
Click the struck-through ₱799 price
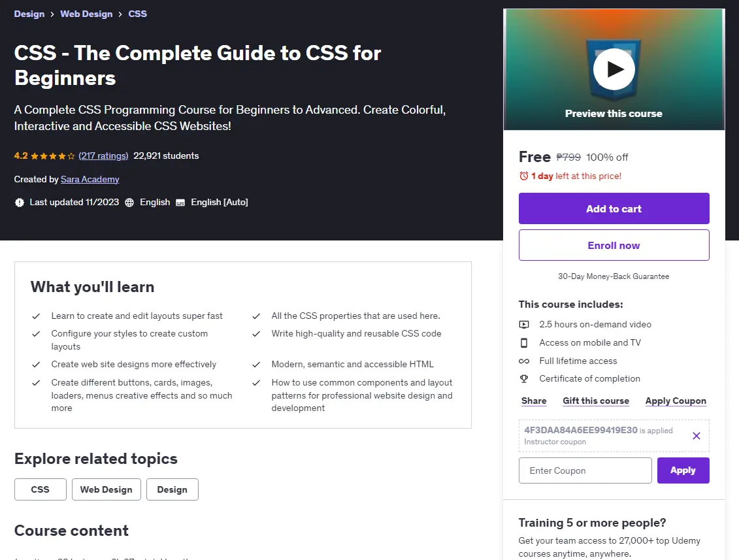[568, 157]
